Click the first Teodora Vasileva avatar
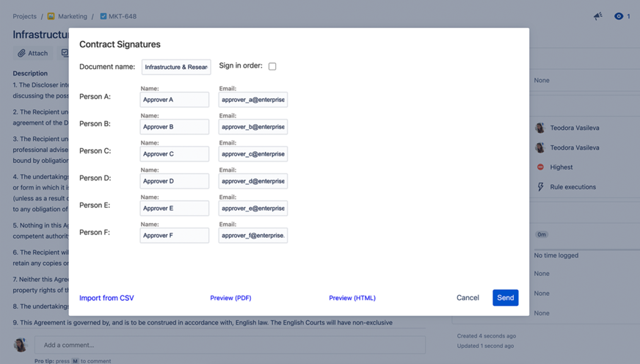This screenshot has height=364, width=640. click(x=540, y=128)
